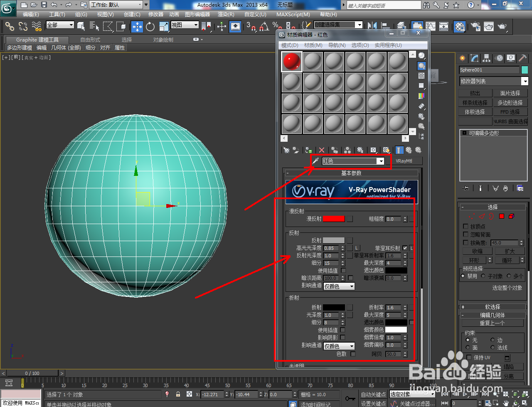Enable the 按顶点 checkbox
Viewport: 532px width, 407px height.
tap(465, 226)
